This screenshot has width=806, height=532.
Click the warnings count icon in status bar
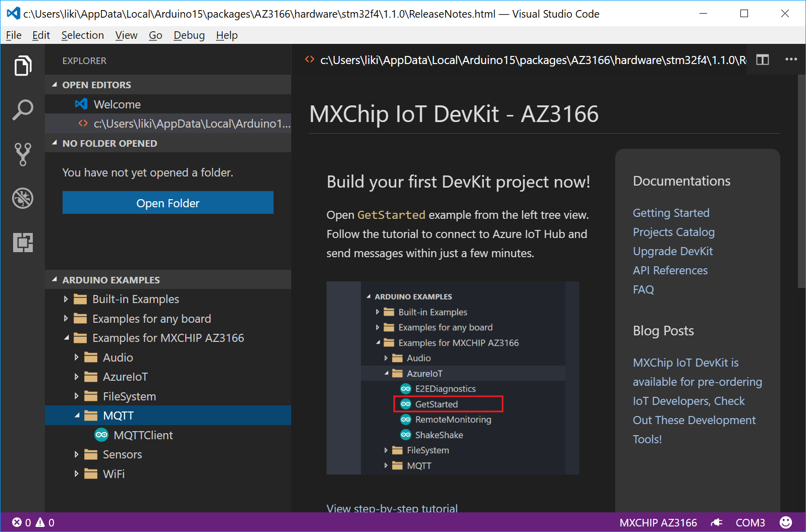(x=40, y=522)
